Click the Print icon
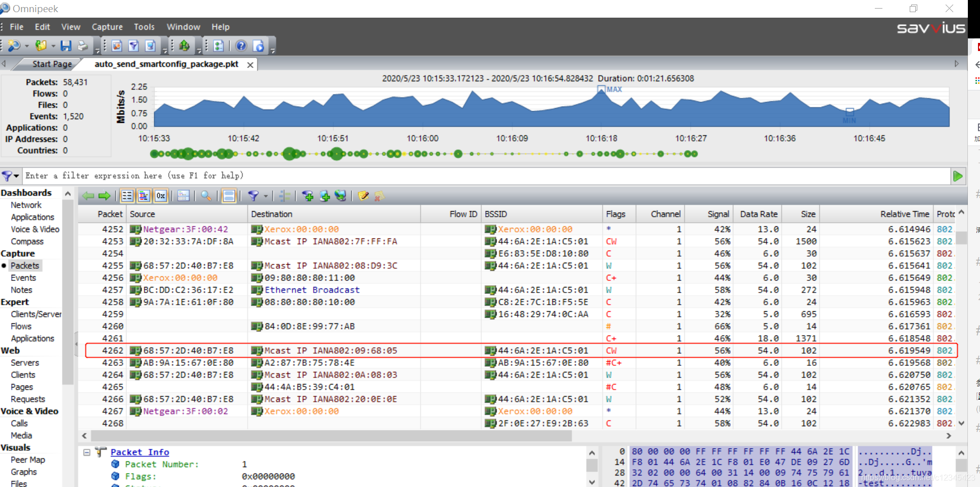This screenshot has height=487, width=980. point(82,46)
